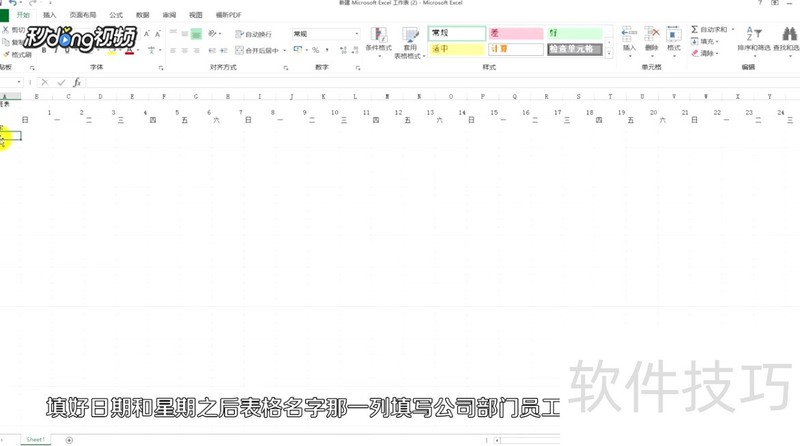This screenshot has width=800, height=446.
Task: Click the Insert Function fx icon
Action: coord(77,82)
